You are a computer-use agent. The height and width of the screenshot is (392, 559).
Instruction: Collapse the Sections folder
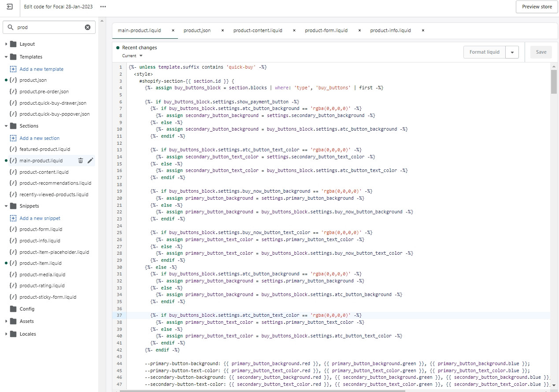click(6, 126)
